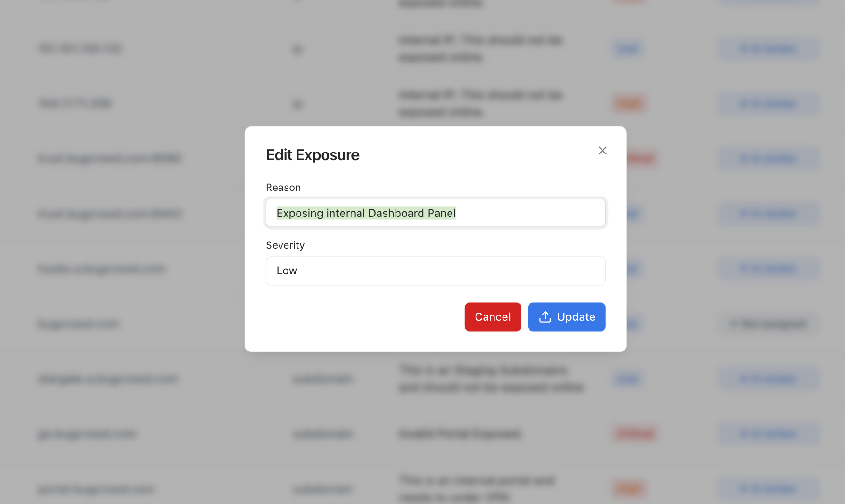Select the Edit Exposure dialog title
This screenshot has width=845, height=504.
pyautogui.click(x=312, y=154)
